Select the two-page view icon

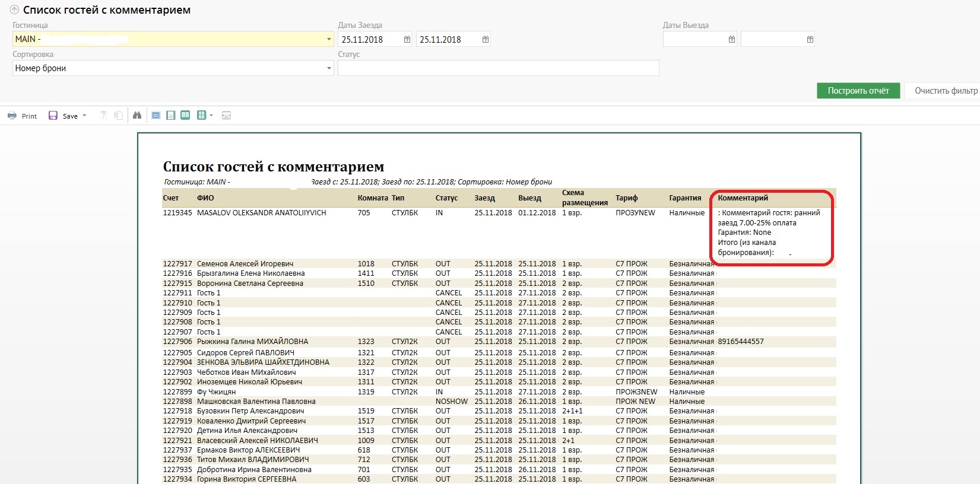(x=185, y=116)
